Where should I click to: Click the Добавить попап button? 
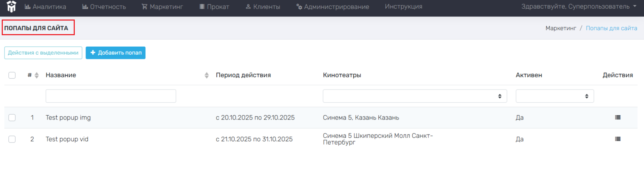point(115,53)
